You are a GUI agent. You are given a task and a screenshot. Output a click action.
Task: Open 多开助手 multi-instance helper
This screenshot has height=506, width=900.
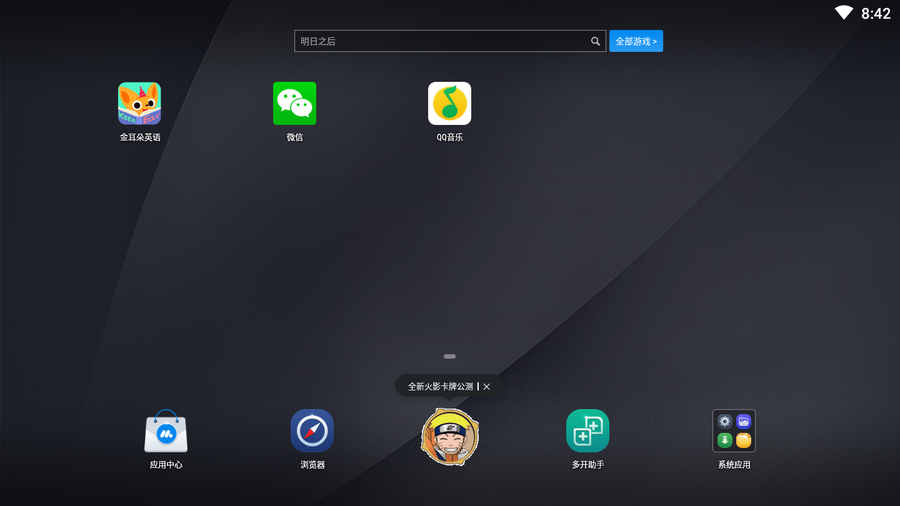[x=588, y=431]
